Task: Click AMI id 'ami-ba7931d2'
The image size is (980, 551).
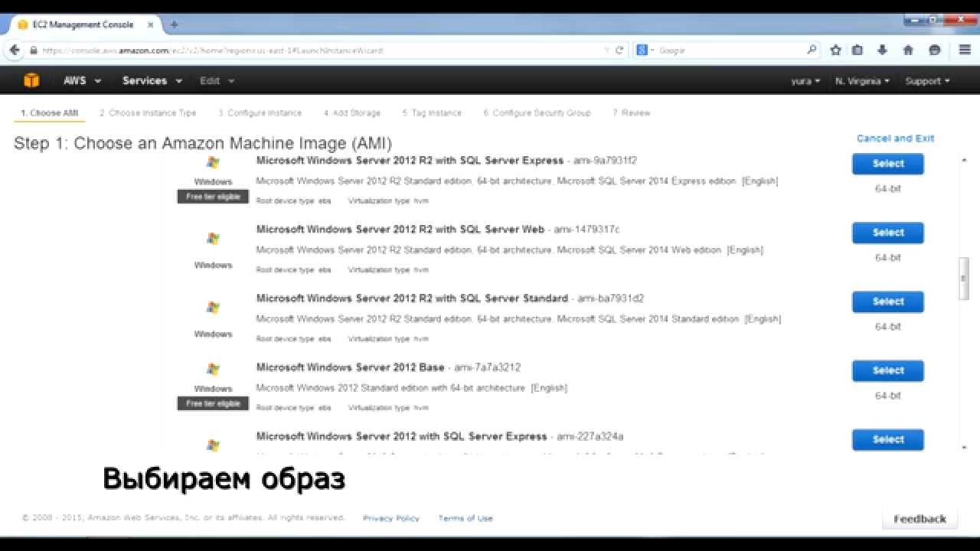Action: (x=611, y=298)
